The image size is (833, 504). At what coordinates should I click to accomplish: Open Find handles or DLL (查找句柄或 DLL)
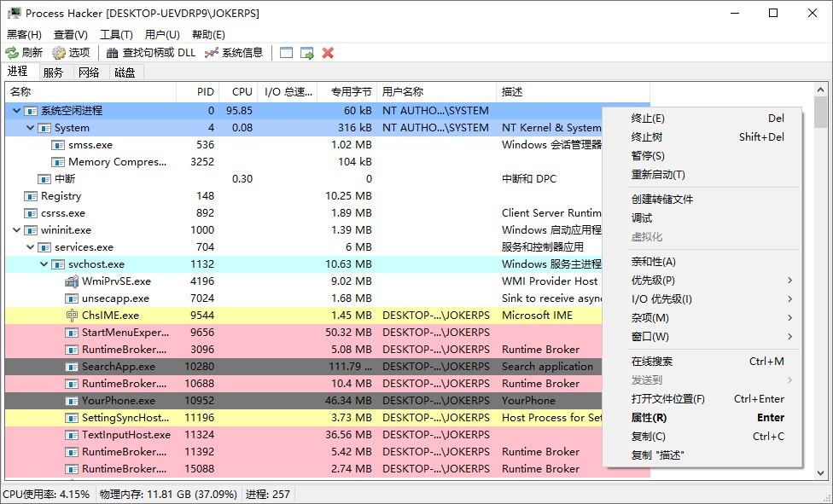[151, 53]
